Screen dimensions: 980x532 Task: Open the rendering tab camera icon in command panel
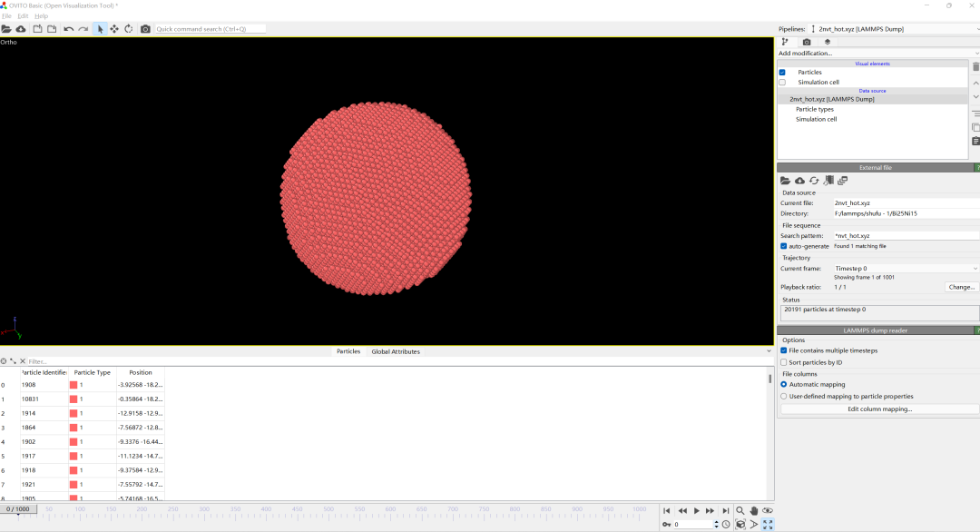pos(807,42)
